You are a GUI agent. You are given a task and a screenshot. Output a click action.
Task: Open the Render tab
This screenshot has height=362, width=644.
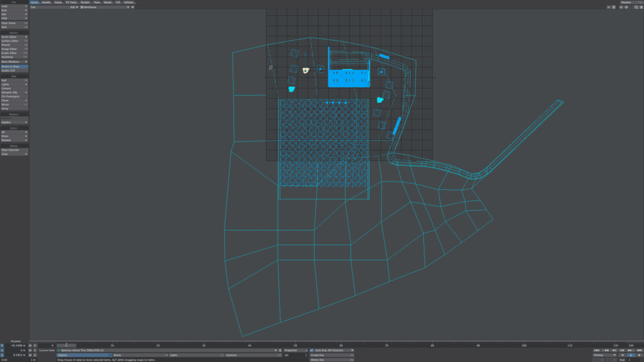(x=85, y=3)
